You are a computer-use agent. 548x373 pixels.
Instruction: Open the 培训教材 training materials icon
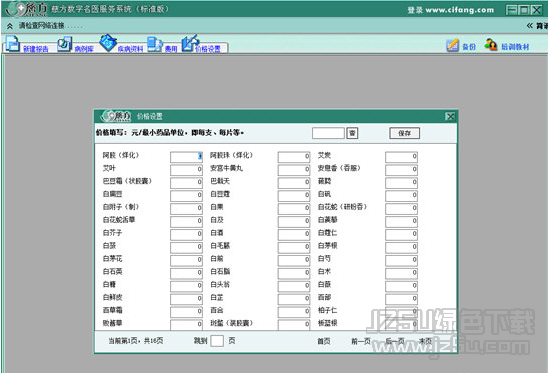pyautogui.click(x=491, y=45)
